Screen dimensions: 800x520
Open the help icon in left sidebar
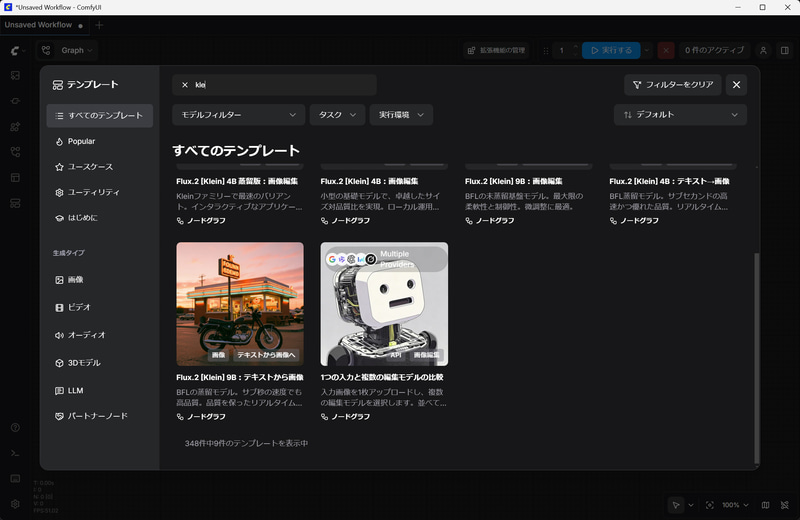point(15,428)
